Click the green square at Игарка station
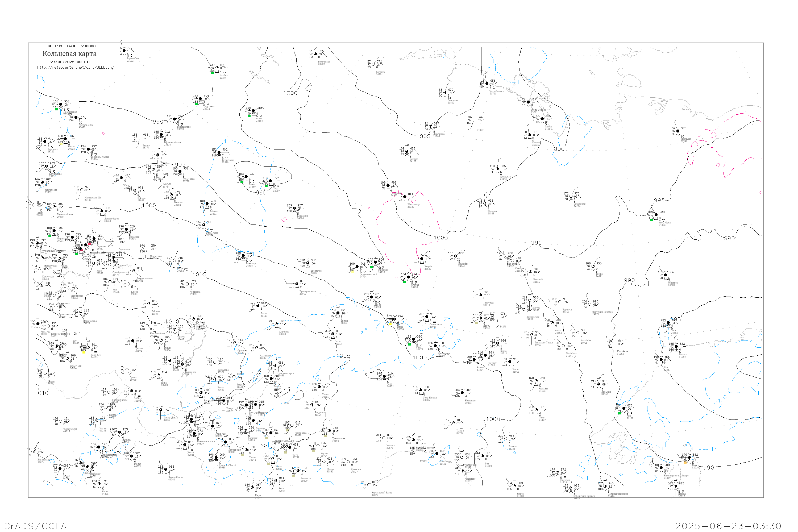The image size is (798, 532). [x=213, y=73]
